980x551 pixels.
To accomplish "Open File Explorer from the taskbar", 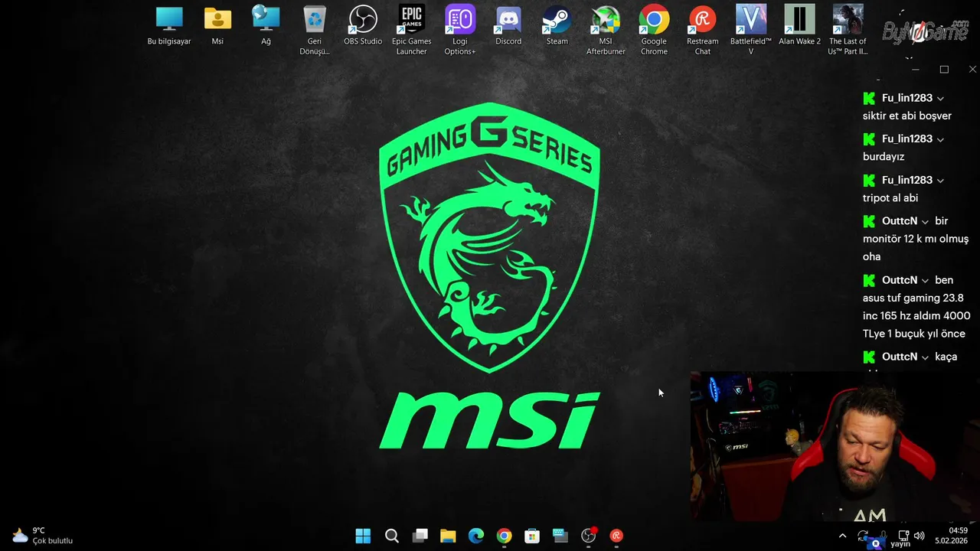I will pos(448,536).
